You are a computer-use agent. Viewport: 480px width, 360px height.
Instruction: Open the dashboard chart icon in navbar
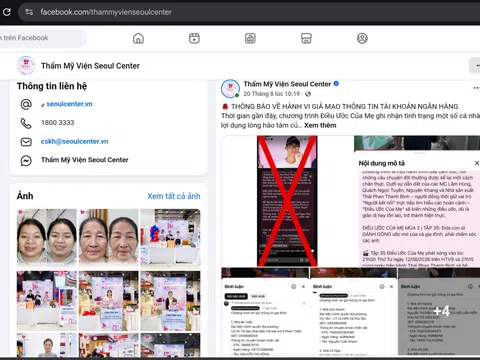coord(250,38)
